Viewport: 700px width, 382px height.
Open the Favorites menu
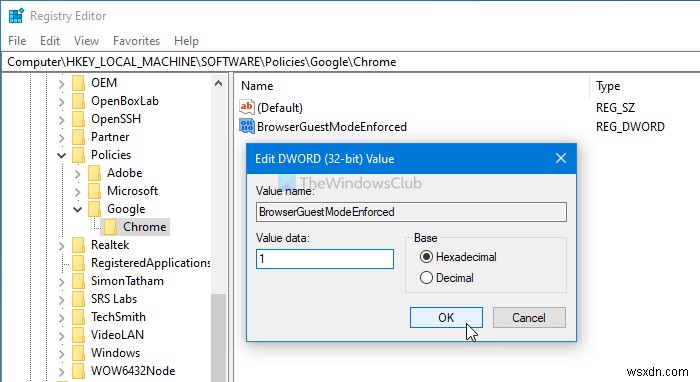(136, 41)
